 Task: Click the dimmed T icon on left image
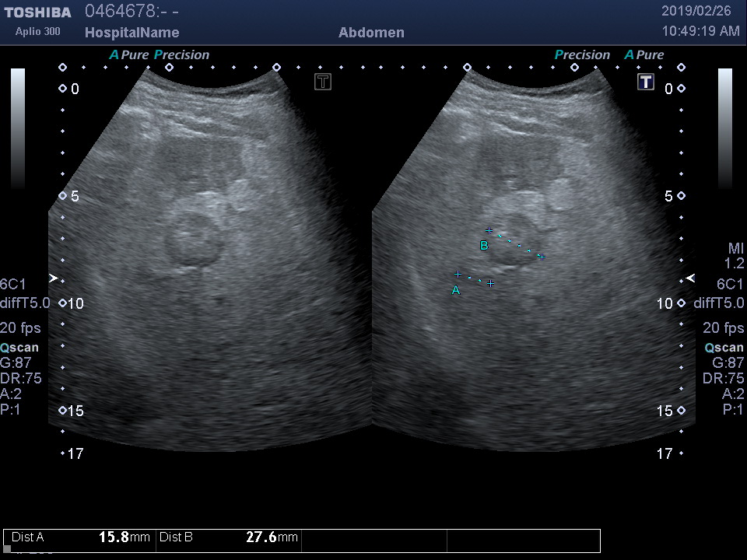tap(323, 82)
